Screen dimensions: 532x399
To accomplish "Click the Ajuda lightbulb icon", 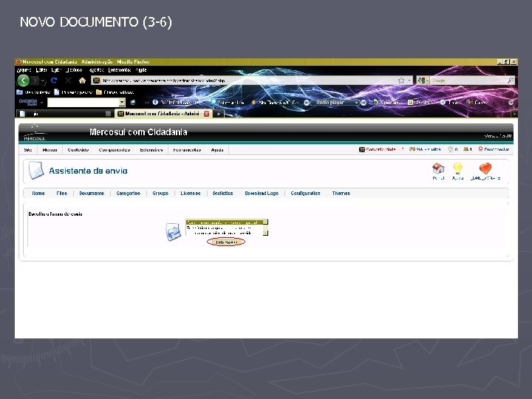I will point(457,168).
